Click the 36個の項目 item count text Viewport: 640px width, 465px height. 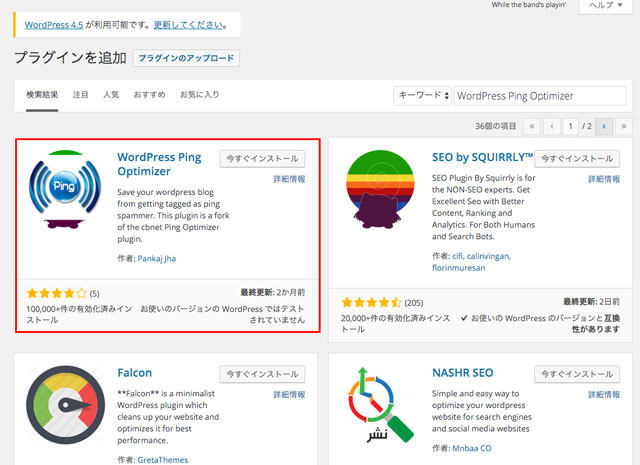496,126
